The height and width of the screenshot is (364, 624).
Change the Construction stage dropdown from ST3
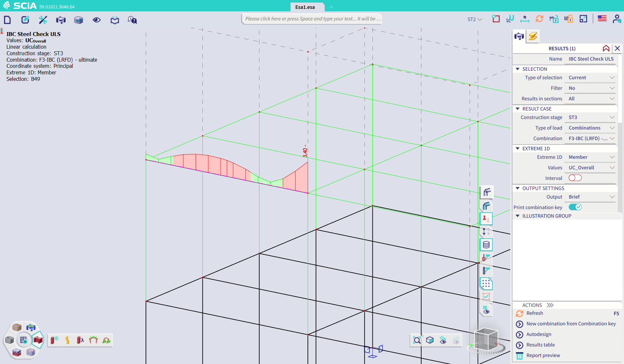point(590,117)
